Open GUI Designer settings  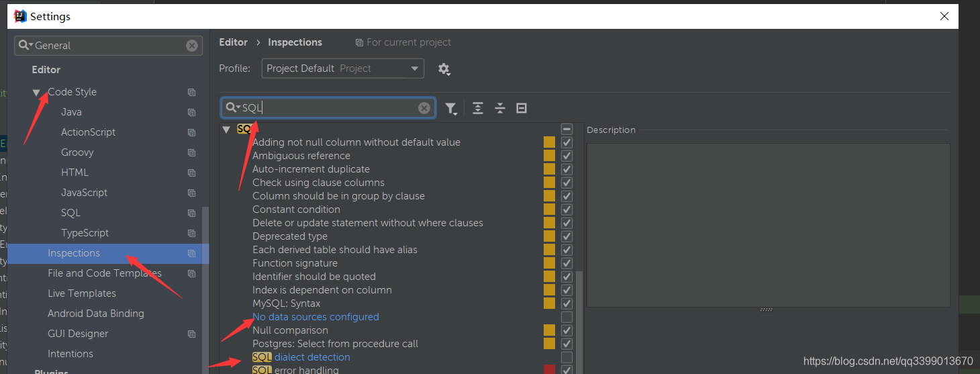pos(78,334)
